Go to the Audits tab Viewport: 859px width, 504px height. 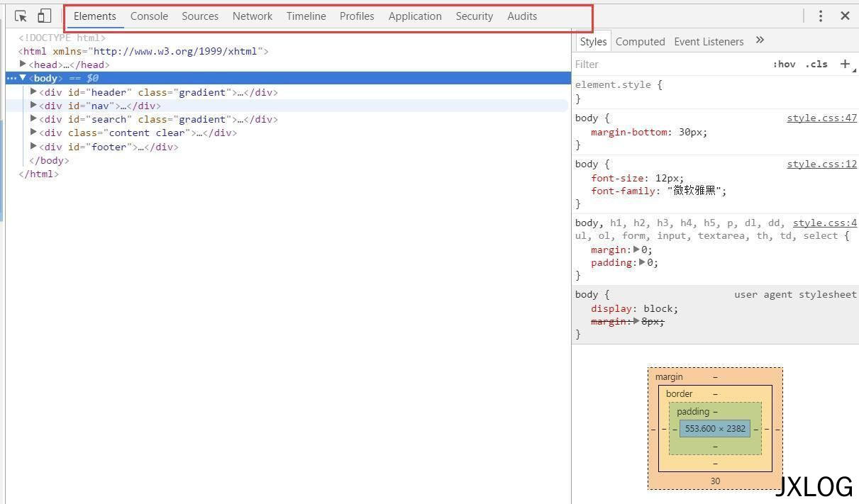click(522, 16)
